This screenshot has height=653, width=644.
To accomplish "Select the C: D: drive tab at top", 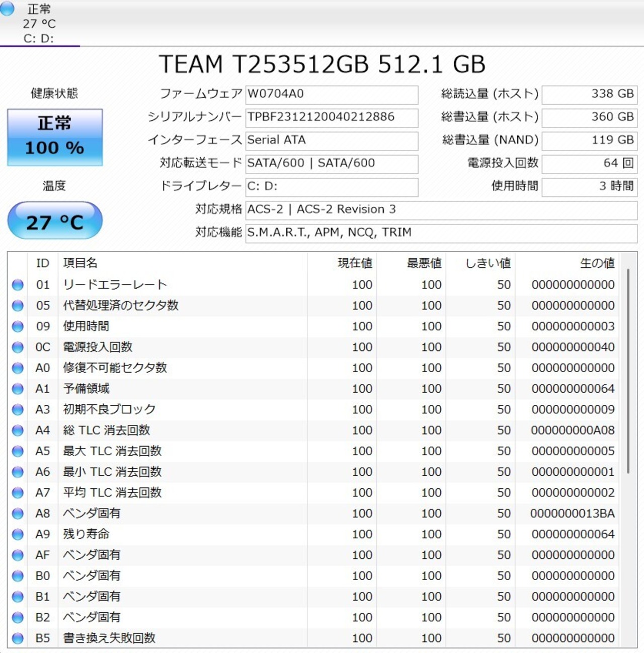I will click(x=39, y=24).
